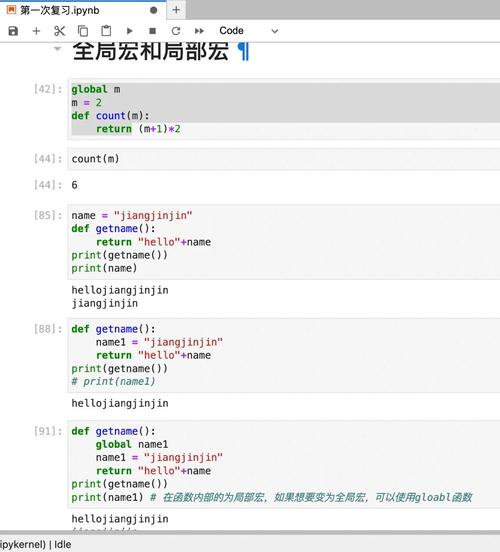
Task: Click the 'return (m+1)*2' line
Action: pos(138,129)
